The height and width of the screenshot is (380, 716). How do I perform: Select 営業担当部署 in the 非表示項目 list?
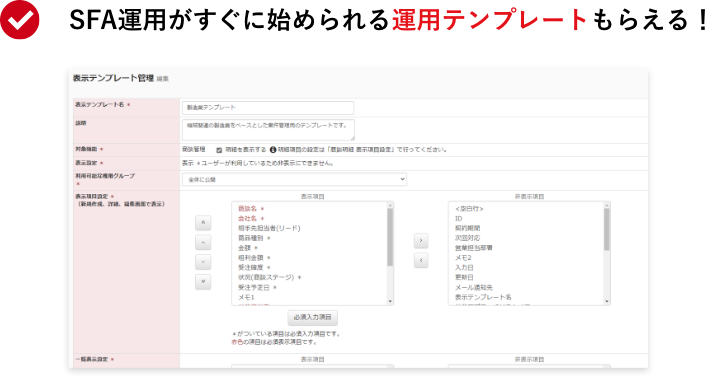(x=474, y=248)
